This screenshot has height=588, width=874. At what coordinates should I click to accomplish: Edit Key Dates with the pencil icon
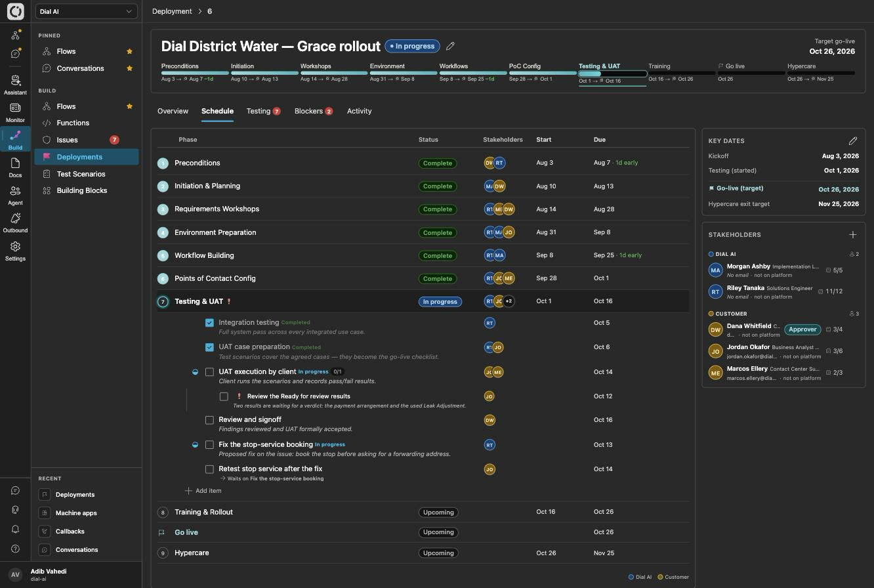tap(852, 140)
